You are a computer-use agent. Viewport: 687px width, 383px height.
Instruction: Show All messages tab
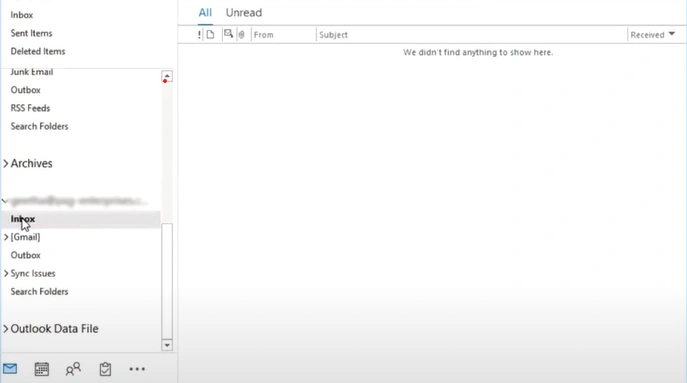click(x=205, y=13)
